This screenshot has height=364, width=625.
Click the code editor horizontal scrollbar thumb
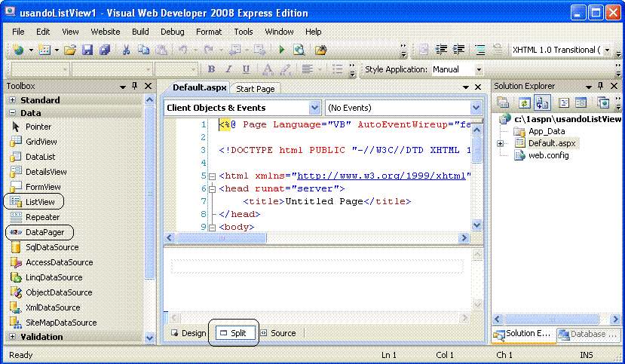tap(222, 237)
